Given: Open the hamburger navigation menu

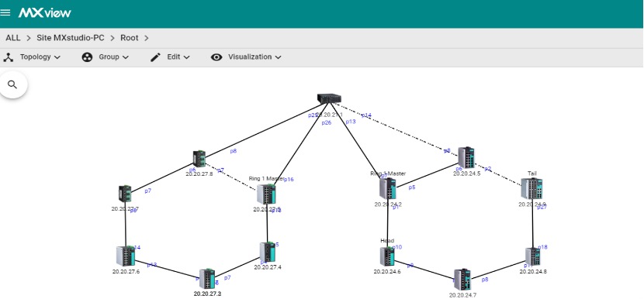Looking at the screenshot, I should tap(5, 12).
